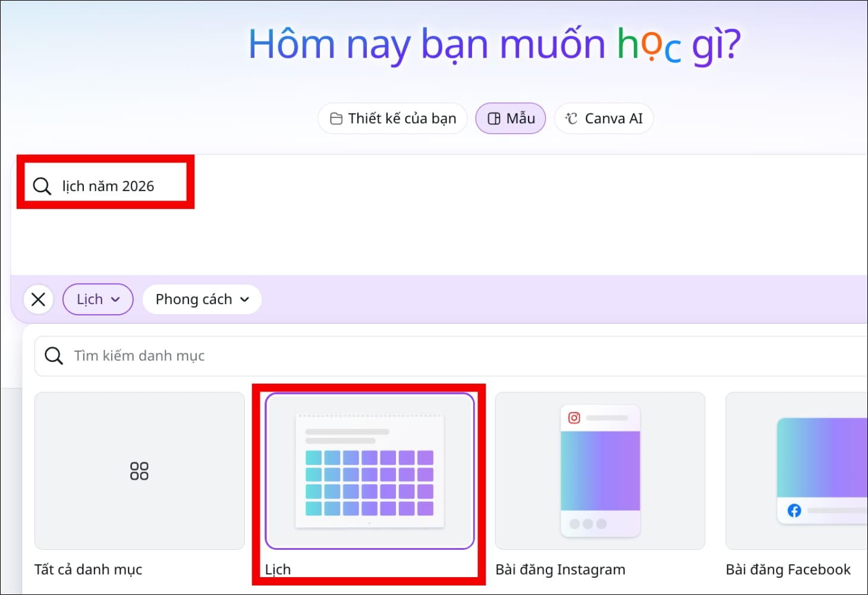Viewport: 868px width, 595px height.
Task: Switch to the Mẫu tab
Action: coord(510,118)
